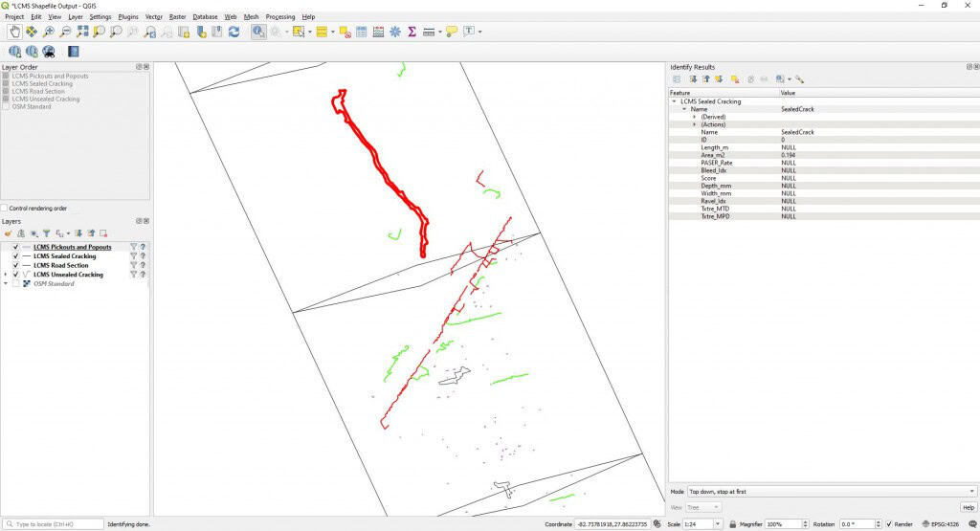
Task: Open the Processing menu
Action: 280,17
